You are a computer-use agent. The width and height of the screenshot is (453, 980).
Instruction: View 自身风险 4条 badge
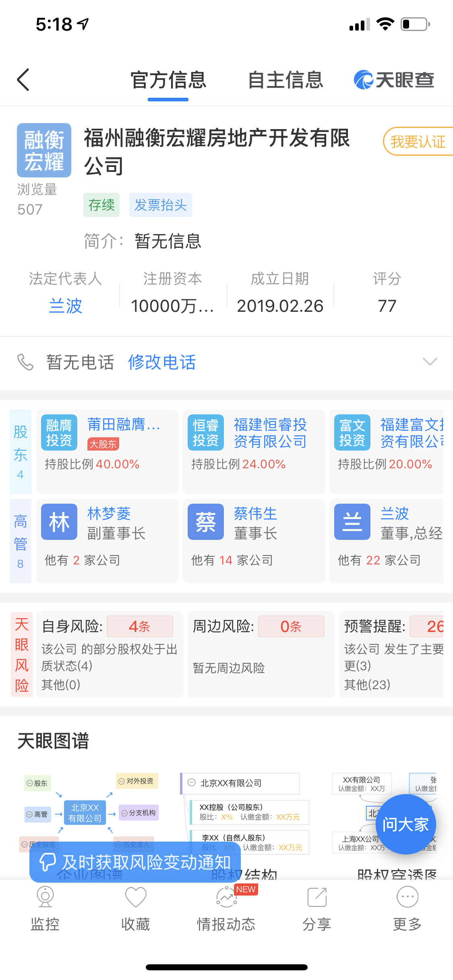(140, 626)
